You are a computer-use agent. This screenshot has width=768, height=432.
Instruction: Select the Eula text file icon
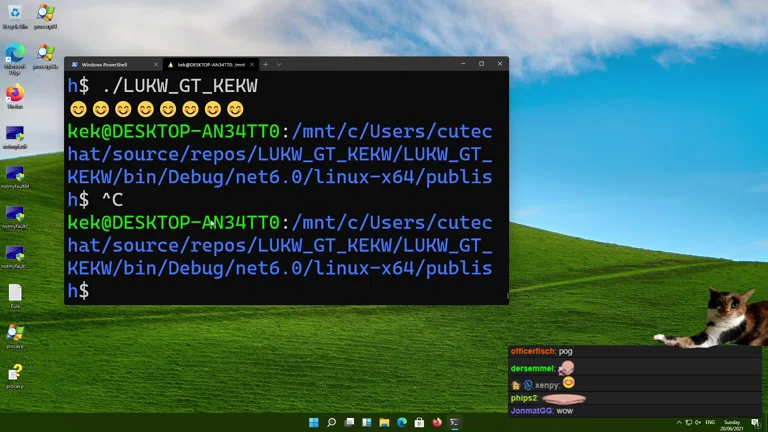[x=15, y=296]
